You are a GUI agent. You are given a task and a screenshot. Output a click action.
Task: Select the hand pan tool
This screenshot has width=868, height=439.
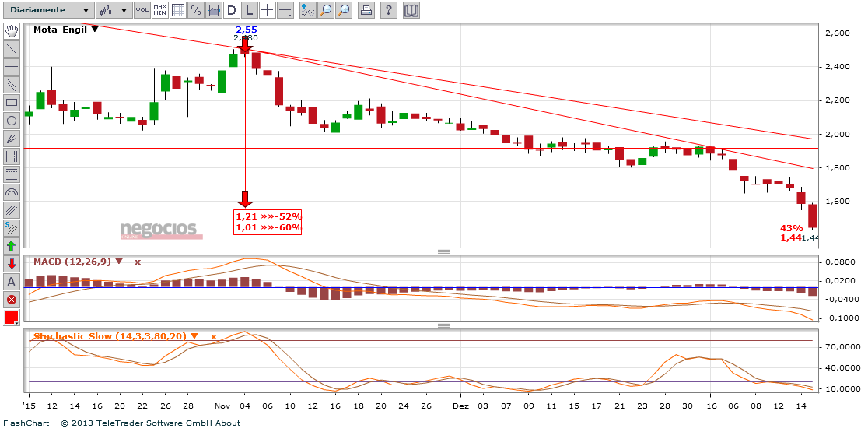pos(12,31)
